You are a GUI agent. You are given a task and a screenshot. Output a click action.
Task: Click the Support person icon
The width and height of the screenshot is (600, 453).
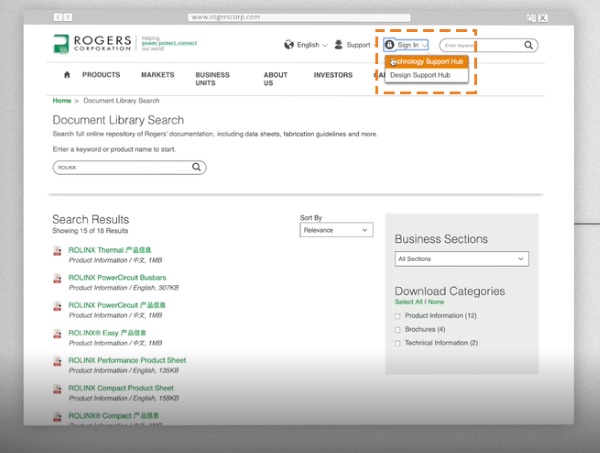click(339, 45)
